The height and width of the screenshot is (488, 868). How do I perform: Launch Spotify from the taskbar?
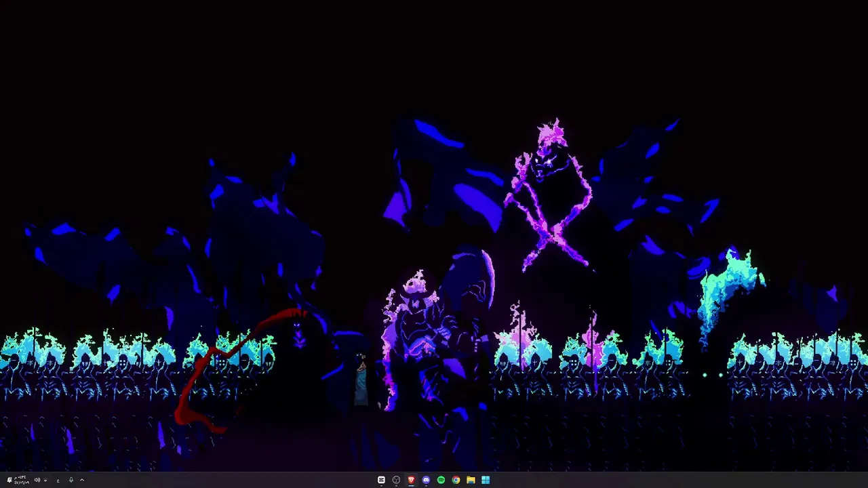[x=441, y=480]
